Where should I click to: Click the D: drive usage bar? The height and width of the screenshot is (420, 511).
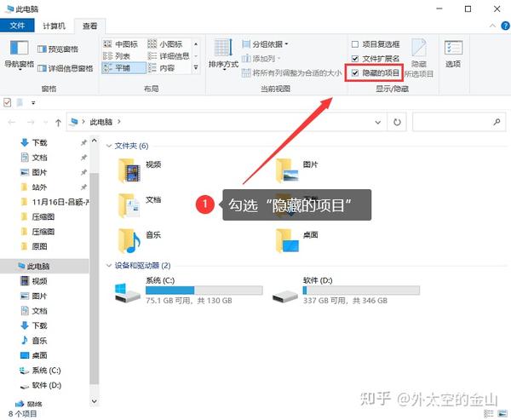click(361, 291)
